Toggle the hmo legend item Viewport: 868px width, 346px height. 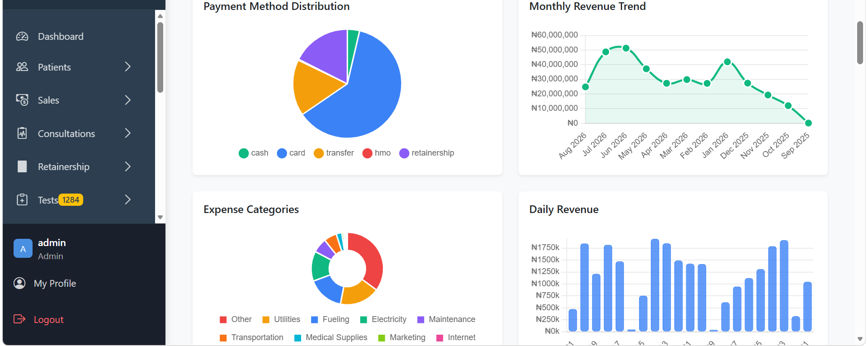tap(377, 153)
